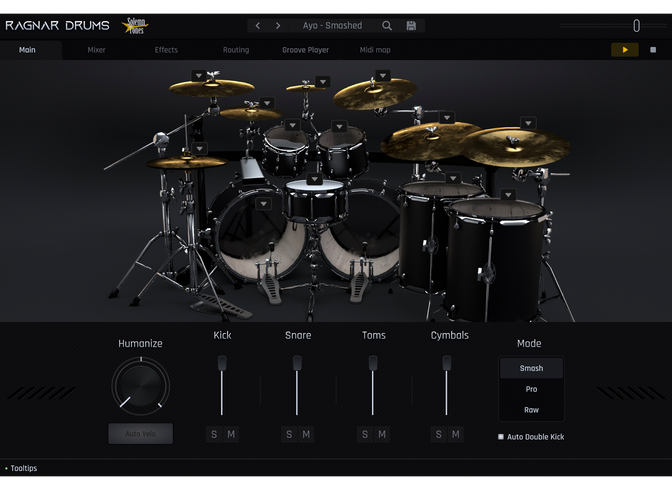Open the Mixer tab

(x=96, y=50)
